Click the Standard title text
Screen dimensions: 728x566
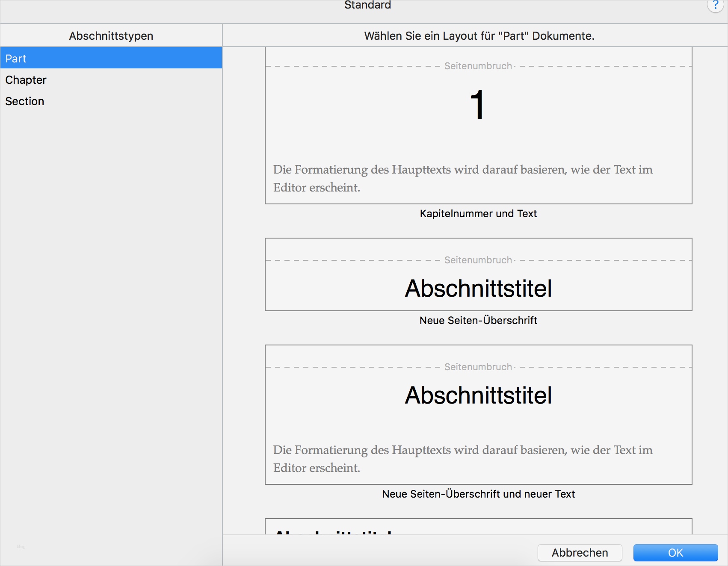367,5
